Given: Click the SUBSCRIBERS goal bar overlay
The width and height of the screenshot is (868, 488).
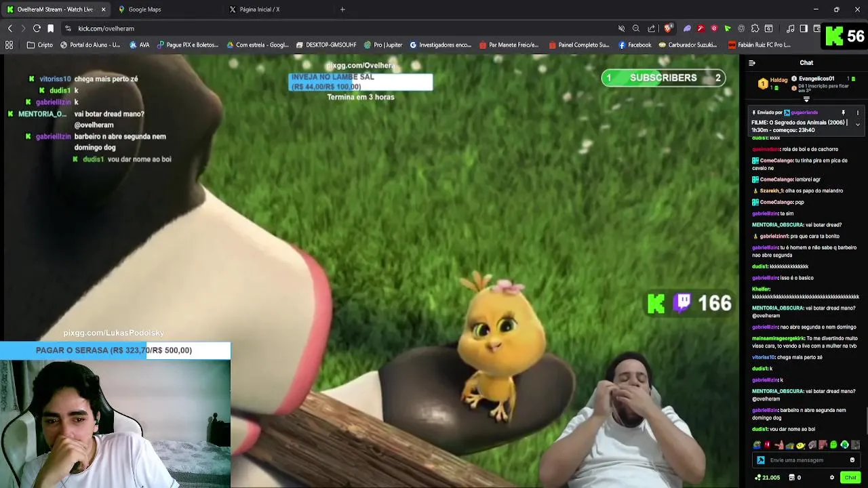Looking at the screenshot, I should 663,78.
